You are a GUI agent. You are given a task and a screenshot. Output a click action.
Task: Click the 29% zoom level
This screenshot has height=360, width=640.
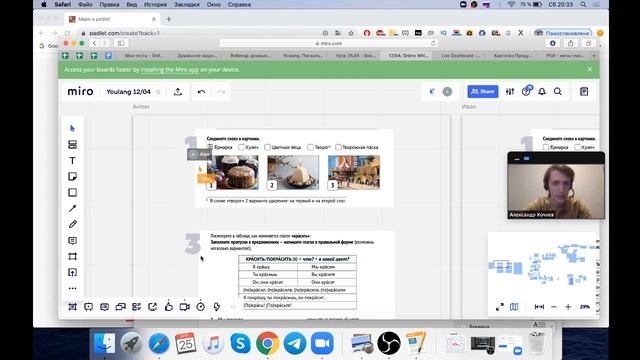click(x=584, y=307)
